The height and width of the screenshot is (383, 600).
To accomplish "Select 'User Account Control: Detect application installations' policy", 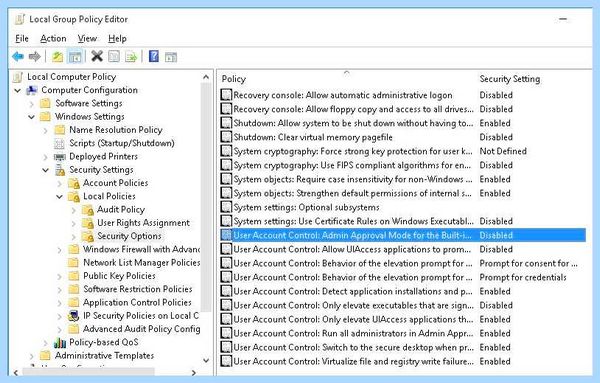I will pos(403,291).
